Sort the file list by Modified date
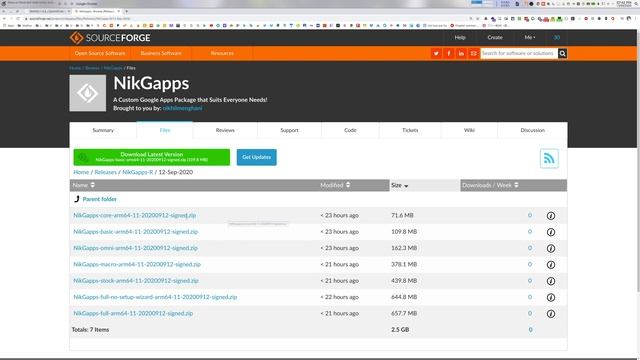Screen dimensions: 640x360 335,185
